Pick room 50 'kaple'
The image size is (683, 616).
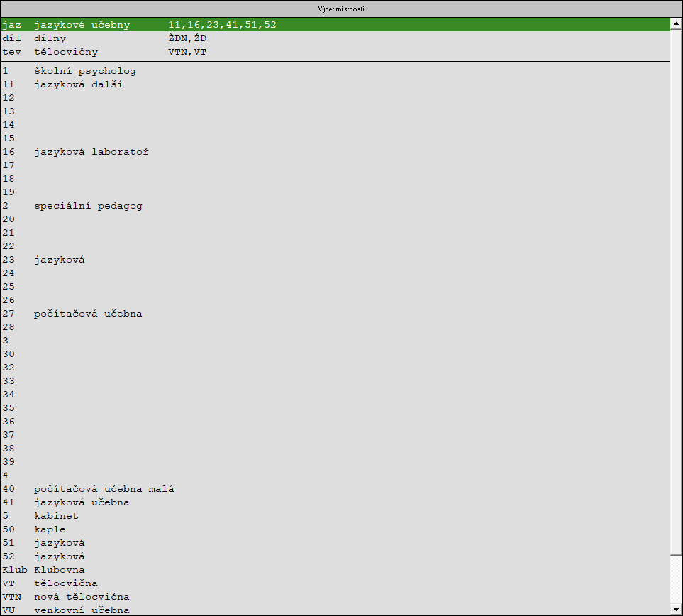(x=50, y=529)
